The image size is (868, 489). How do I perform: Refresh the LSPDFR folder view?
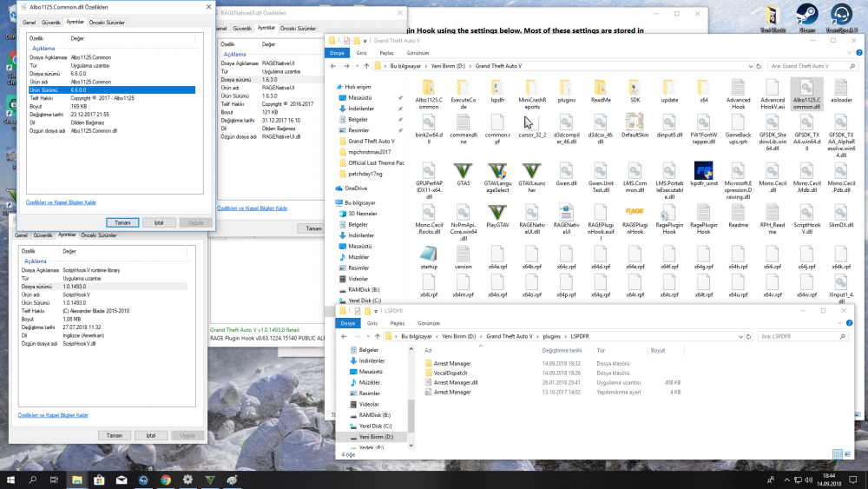point(748,336)
